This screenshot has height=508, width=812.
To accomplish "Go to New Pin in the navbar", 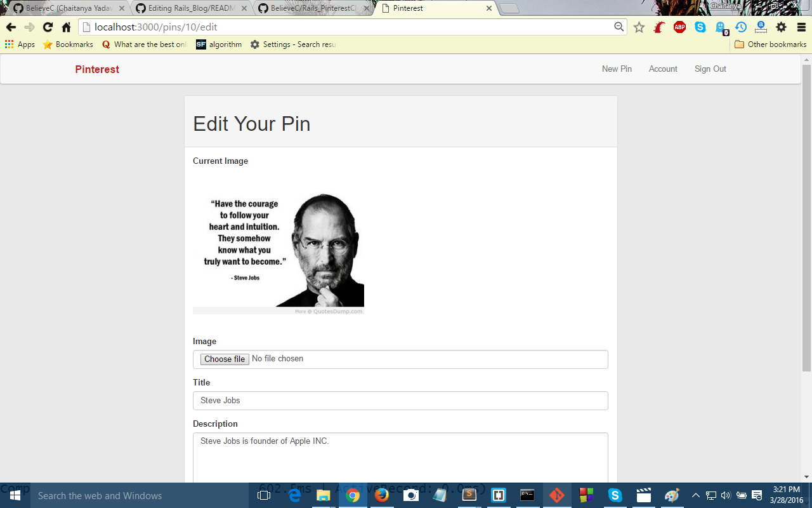I will 617,69.
